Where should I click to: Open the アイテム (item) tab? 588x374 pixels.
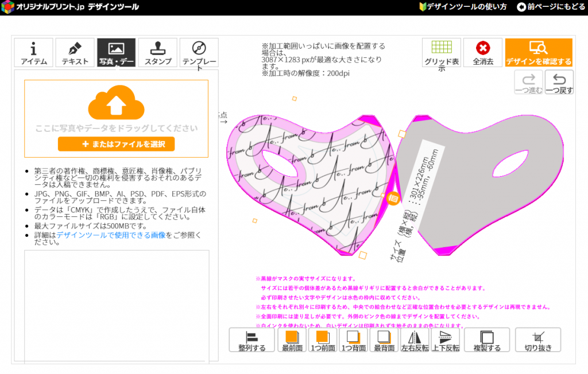(x=33, y=52)
